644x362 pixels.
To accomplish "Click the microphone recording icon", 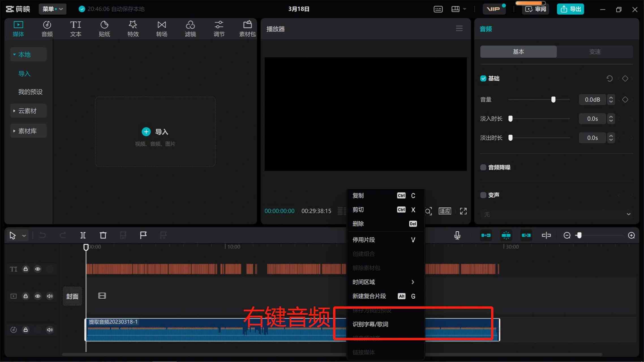I will click(x=457, y=235).
